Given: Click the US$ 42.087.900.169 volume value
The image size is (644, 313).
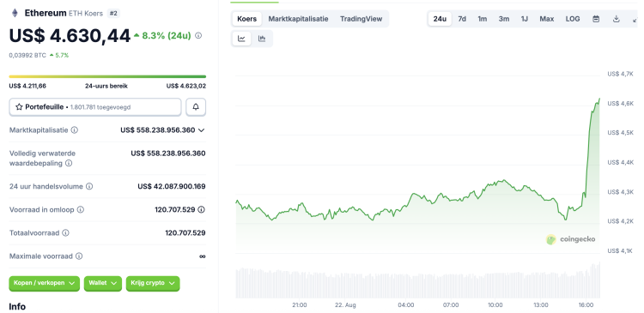Looking at the screenshot, I should pos(172,186).
